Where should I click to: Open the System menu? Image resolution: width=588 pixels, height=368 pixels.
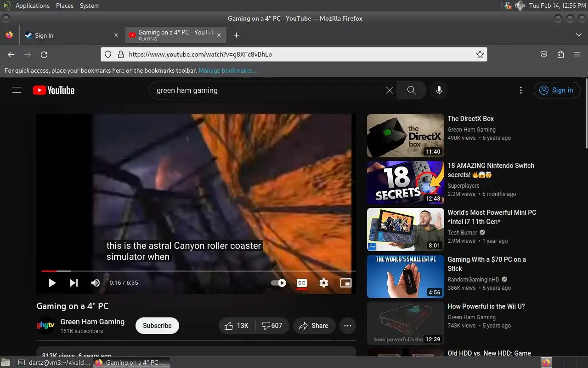90,6
